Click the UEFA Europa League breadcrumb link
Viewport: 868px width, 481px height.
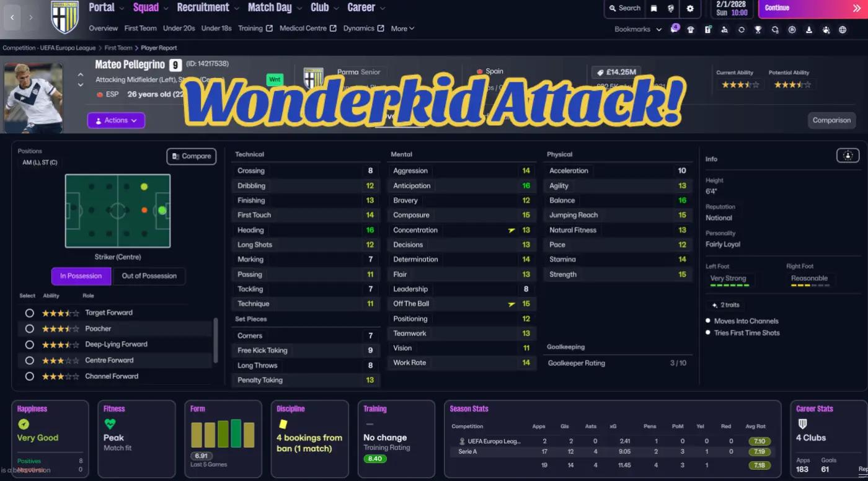(49, 48)
